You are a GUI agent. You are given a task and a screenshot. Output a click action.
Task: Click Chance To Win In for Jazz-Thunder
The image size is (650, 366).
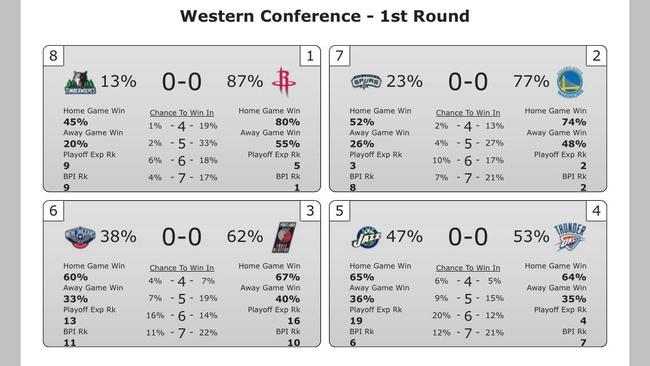click(x=468, y=268)
